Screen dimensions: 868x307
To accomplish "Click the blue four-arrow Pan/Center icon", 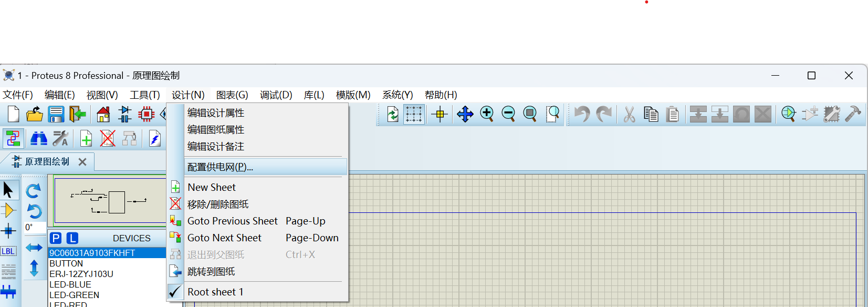I will tap(465, 114).
